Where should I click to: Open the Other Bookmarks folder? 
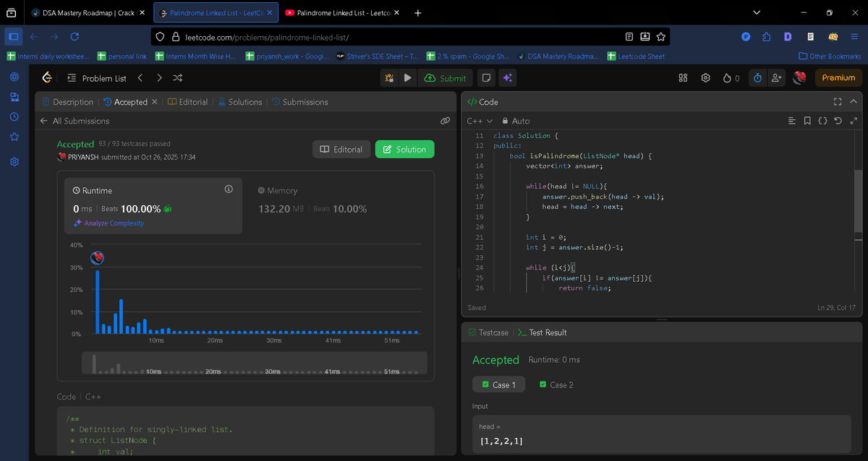pyautogui.click(x=830, y=56)
